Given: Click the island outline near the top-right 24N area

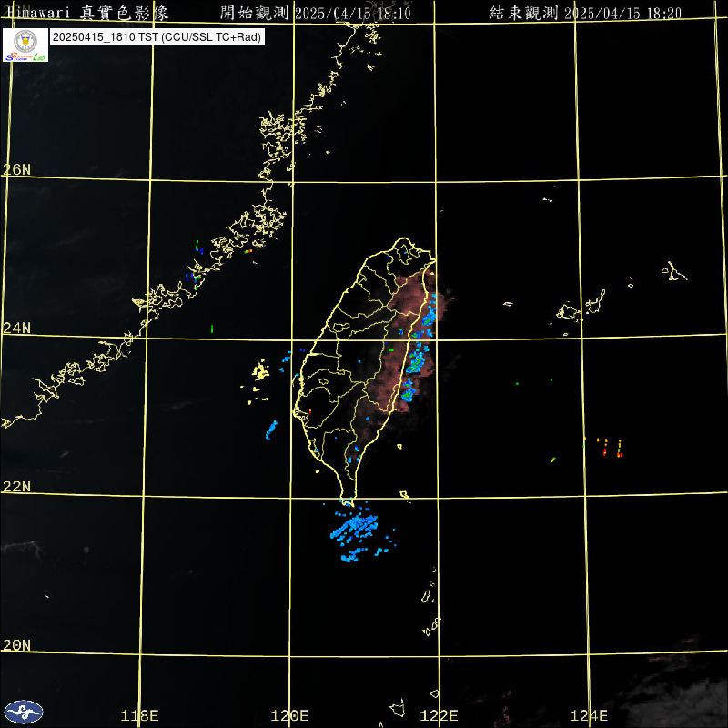Looking at the screenshot, I should 674,271.
